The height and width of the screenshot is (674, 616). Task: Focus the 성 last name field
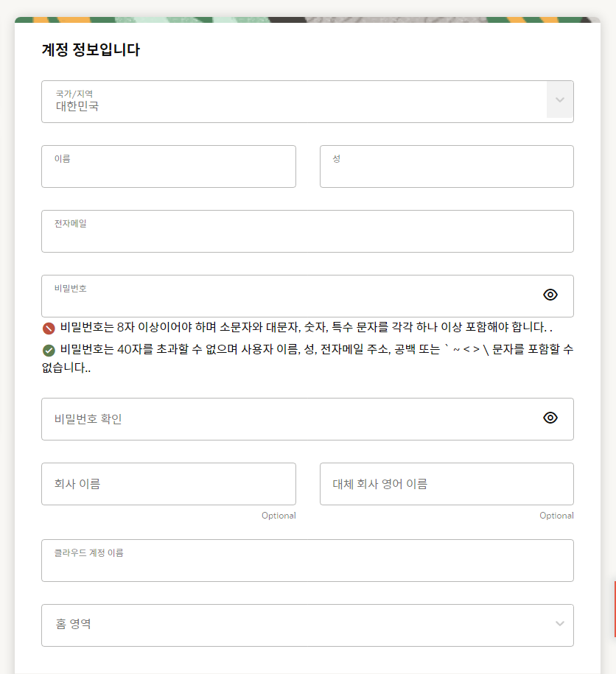pos(447,166)
